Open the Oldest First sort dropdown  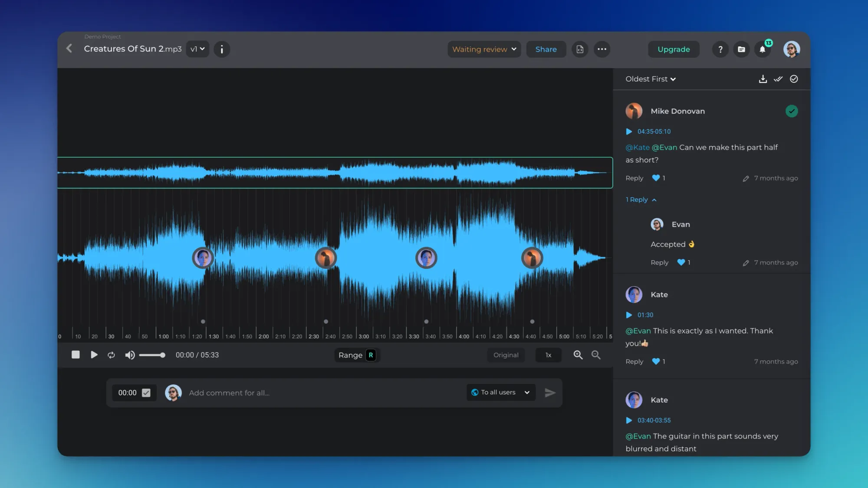click(x=650, y=79)
